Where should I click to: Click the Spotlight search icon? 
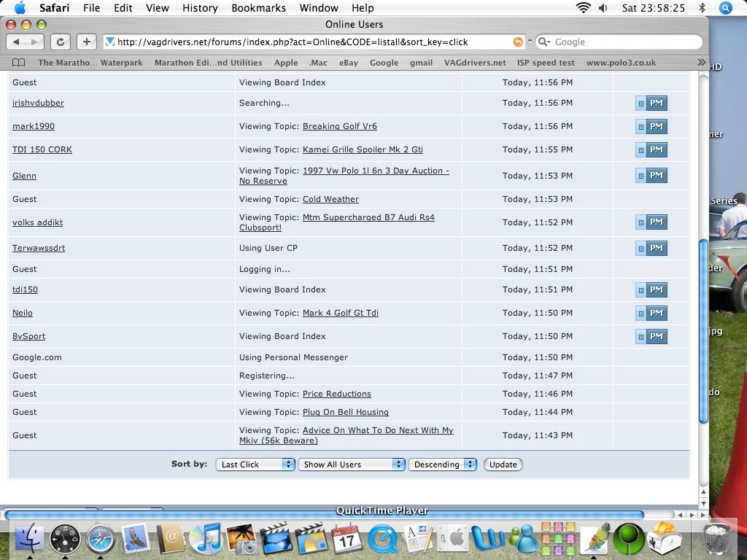pyautogui.click(x=725, y=8)
